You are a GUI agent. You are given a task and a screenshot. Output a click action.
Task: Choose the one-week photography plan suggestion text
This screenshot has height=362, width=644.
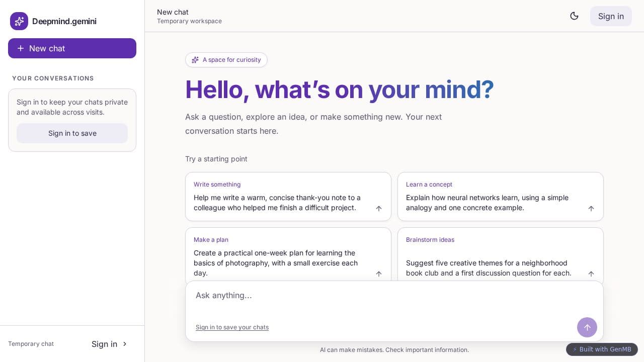(x=276, y=263)
